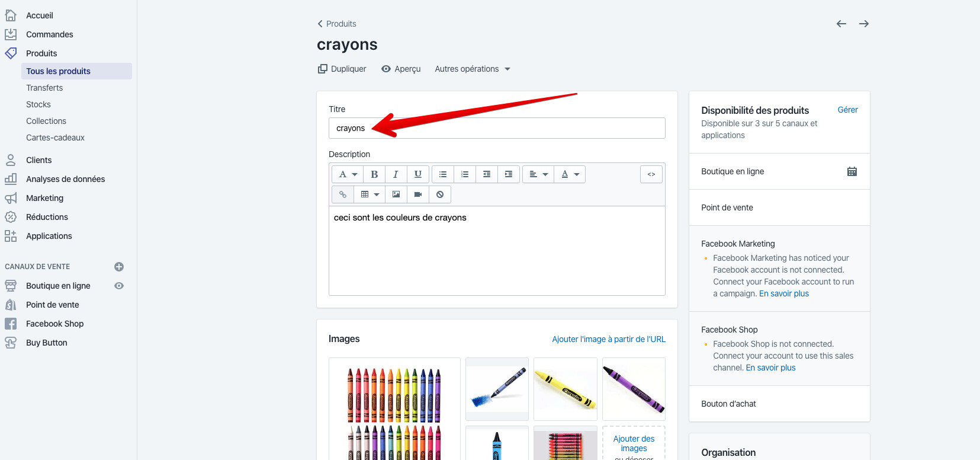Click the Dupliquer button

click(342, 69)
